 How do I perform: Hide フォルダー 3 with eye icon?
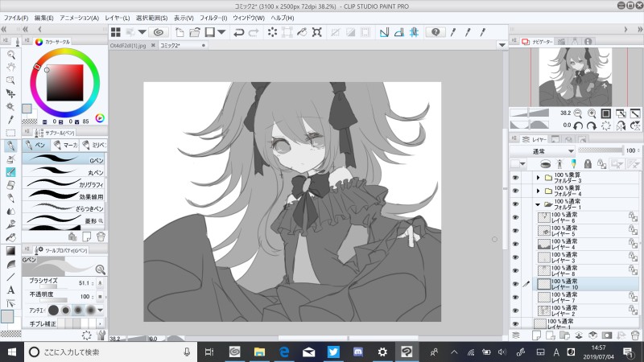pos(515,177)
